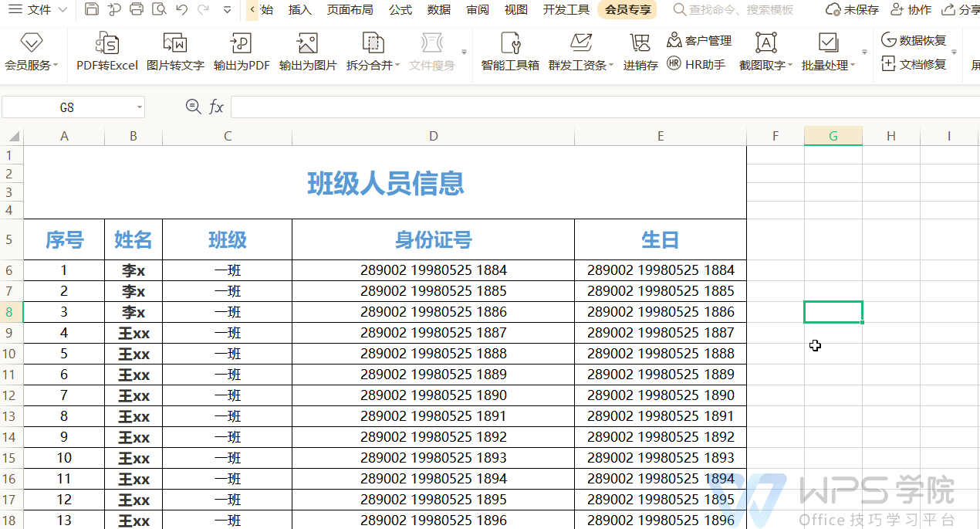Open the 协作 collaboration button
This screenshot has height=529, width=980.
[911, 9]
